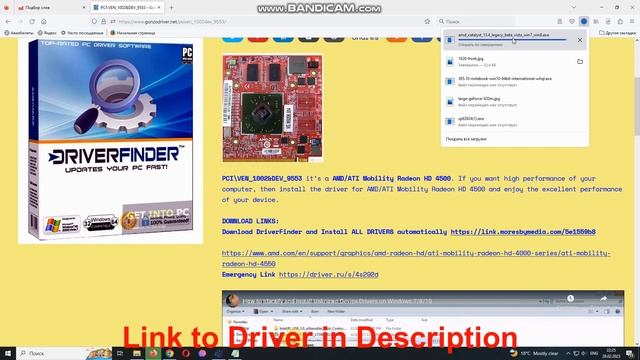Open folder containing 1020-front.jpg
This screenshot has width=640, height=360.
580,62
